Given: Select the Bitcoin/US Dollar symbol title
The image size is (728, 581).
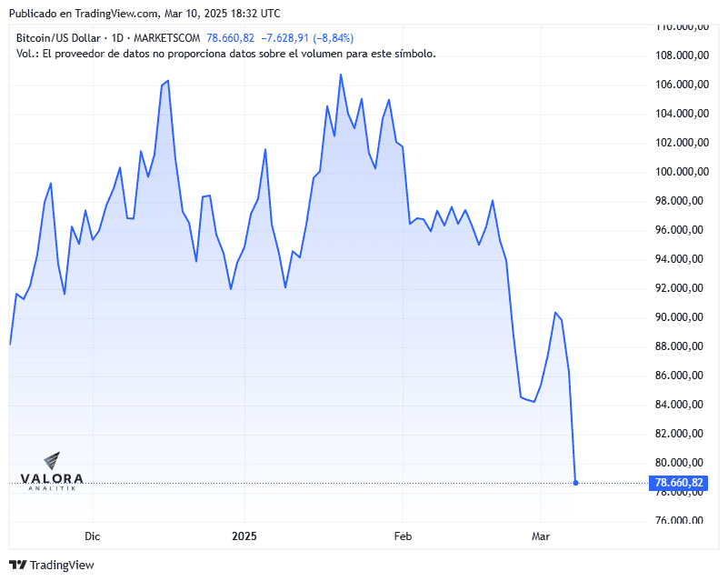Looking at the screenshot, I should (58, 38).
